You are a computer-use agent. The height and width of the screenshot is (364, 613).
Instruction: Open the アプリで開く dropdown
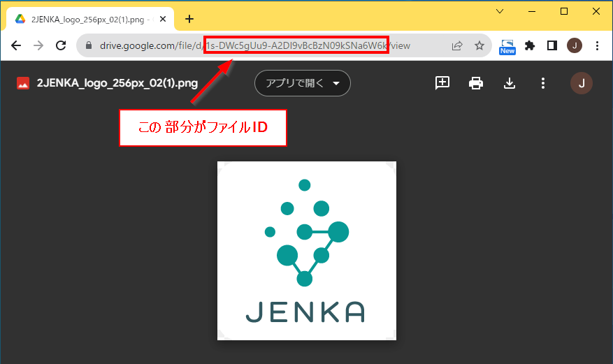click(303, 83)
